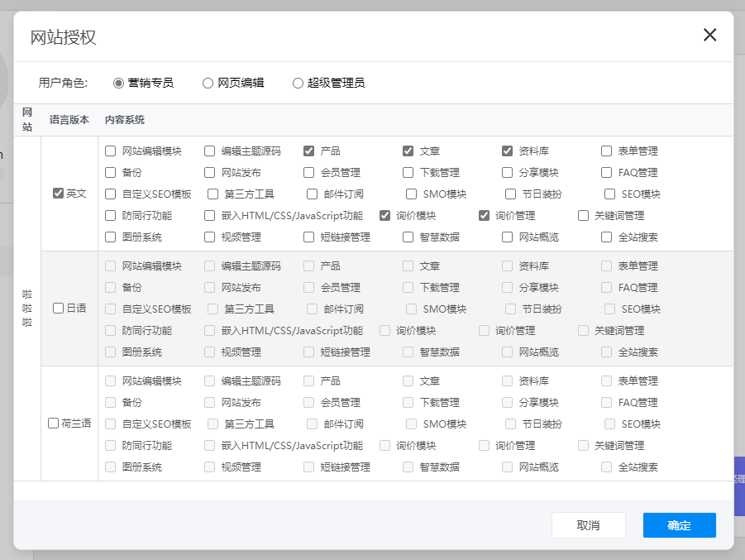745x560 pixels.
Task: Enable 全站搜索 in the English section
Action: (607, 237)
